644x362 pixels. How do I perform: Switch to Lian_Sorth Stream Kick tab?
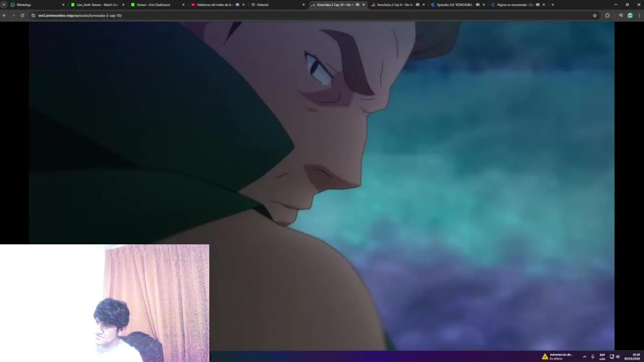point(98,5)
